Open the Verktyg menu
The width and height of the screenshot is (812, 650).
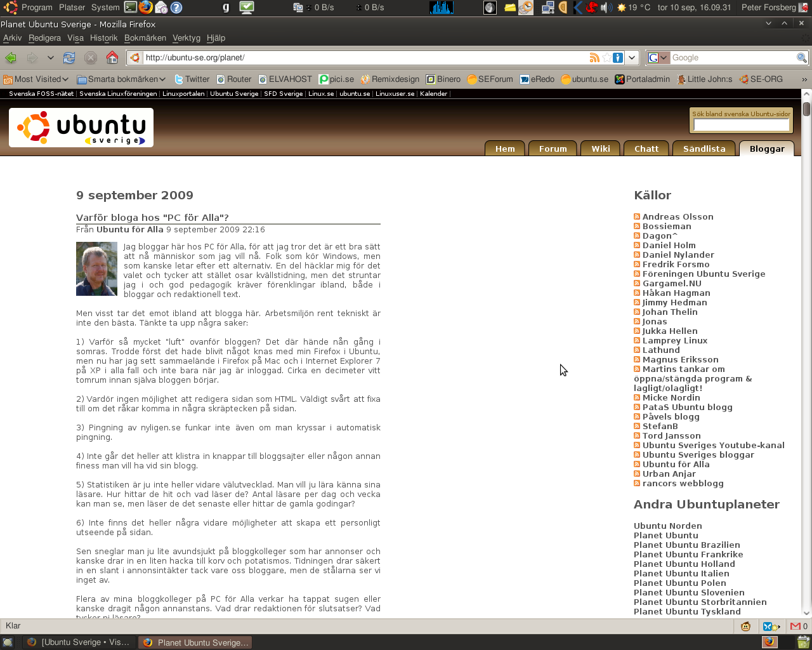click(187, 38)
